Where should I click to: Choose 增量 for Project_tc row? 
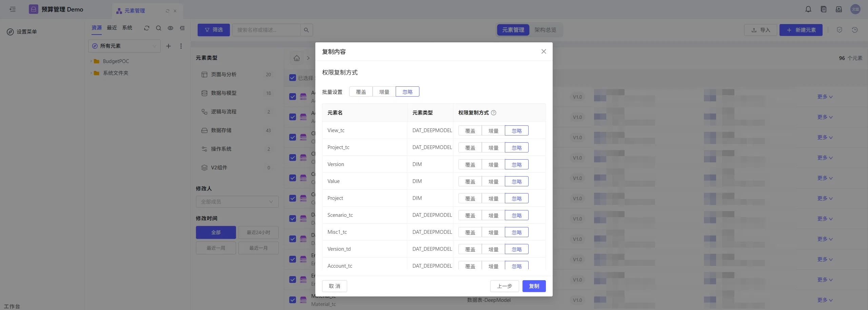click(x=493, y=148)
